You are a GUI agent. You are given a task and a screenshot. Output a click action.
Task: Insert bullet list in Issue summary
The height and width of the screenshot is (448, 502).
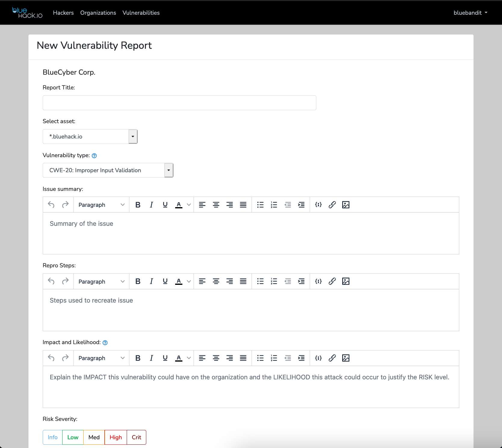point(260,205)
